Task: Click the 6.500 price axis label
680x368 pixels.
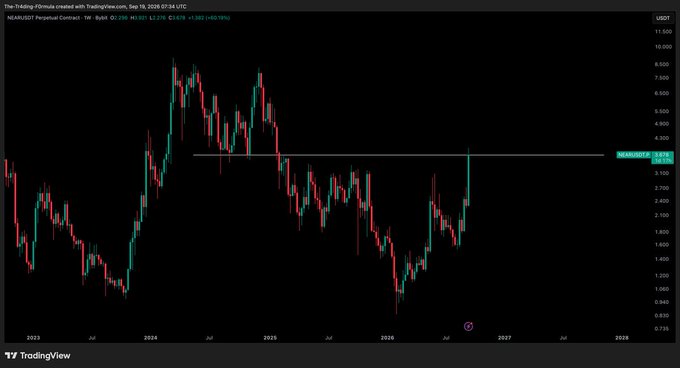Action: (662, 93)
